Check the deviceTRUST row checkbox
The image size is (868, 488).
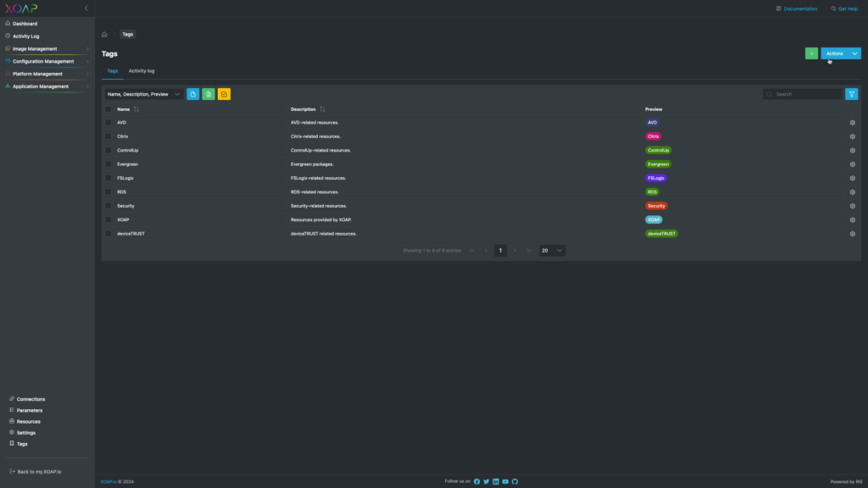pyautogui.click(x=108, y=234)
